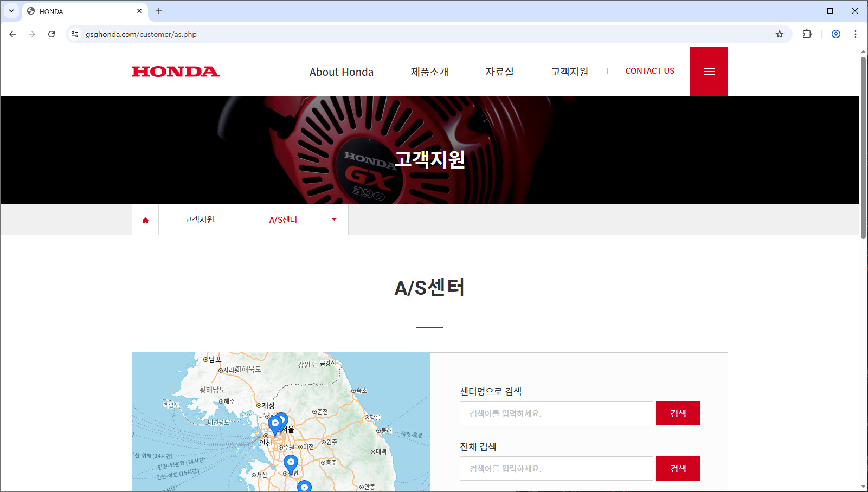The image size is (868, 492).
Task: Click the page vertical scrollbar thumb
Action: 863,147
